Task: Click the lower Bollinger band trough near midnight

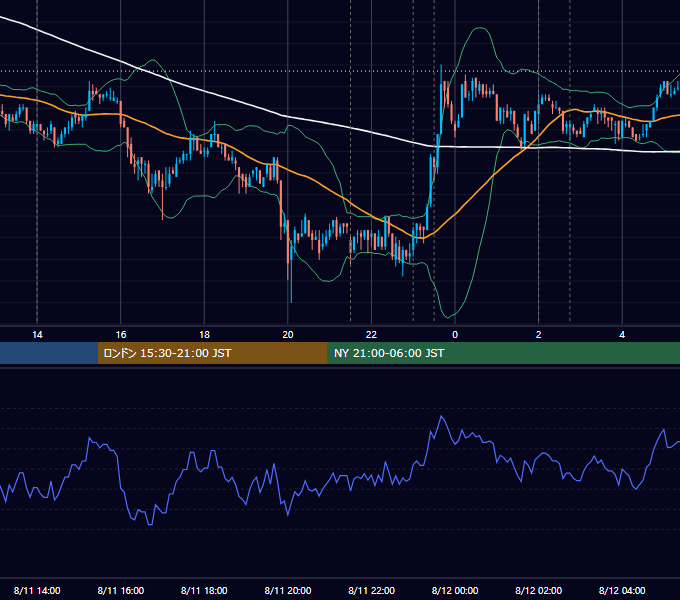Action: 448,316
